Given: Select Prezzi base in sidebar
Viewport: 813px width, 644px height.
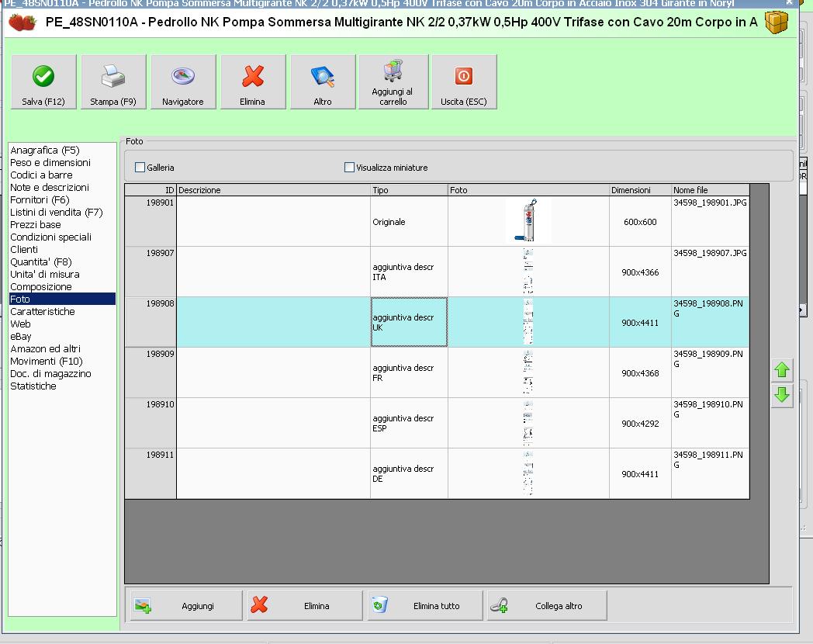Looking at the screenshot, I should [35, 225].
